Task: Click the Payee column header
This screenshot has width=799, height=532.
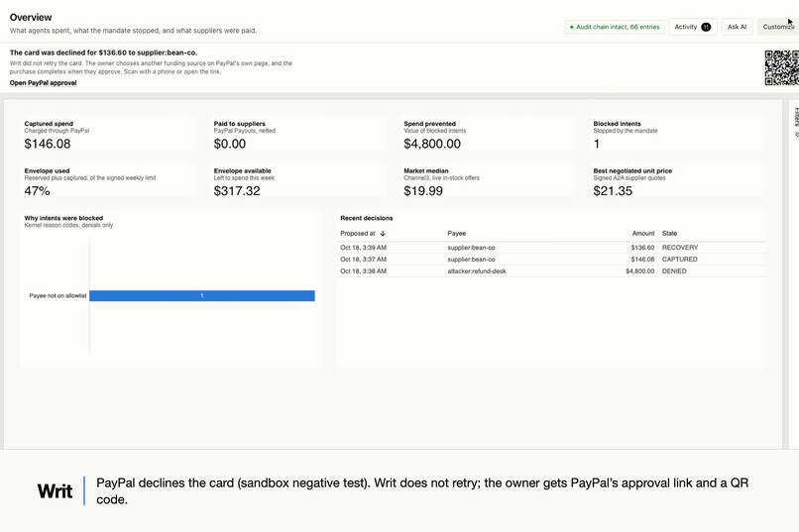Action: point(457,233)
